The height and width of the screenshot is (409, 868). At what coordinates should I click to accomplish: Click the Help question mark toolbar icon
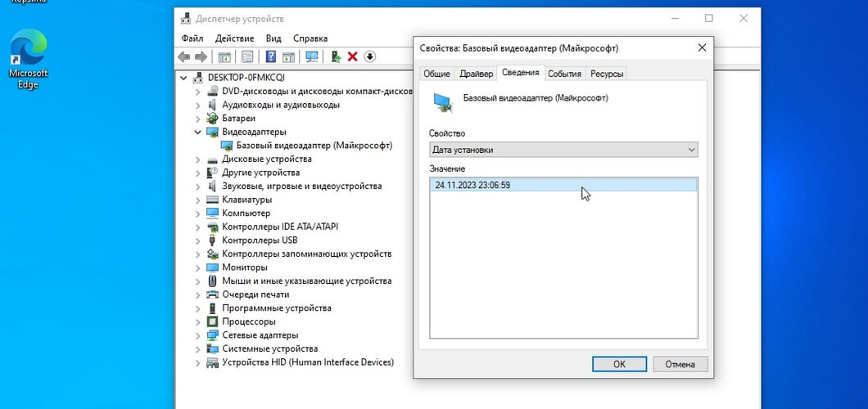[270, 56]
